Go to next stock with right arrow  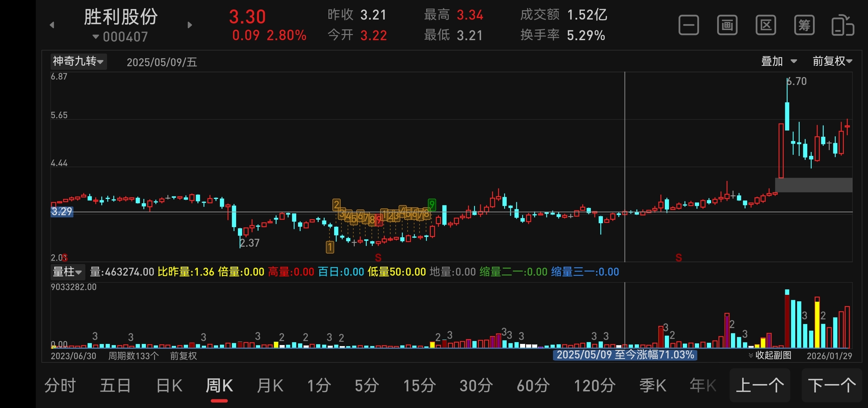(x=190, y=25)
